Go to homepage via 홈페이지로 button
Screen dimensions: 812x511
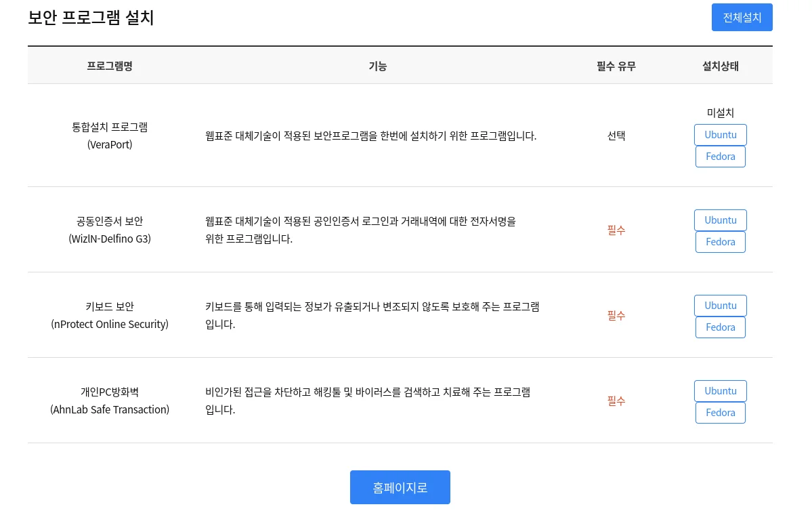pos(400,487)
